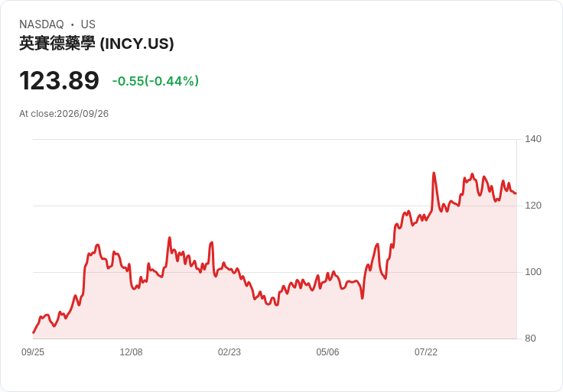Click the 09/25 date axis label
Screen dimensions: 563x392
click(33, 352)
